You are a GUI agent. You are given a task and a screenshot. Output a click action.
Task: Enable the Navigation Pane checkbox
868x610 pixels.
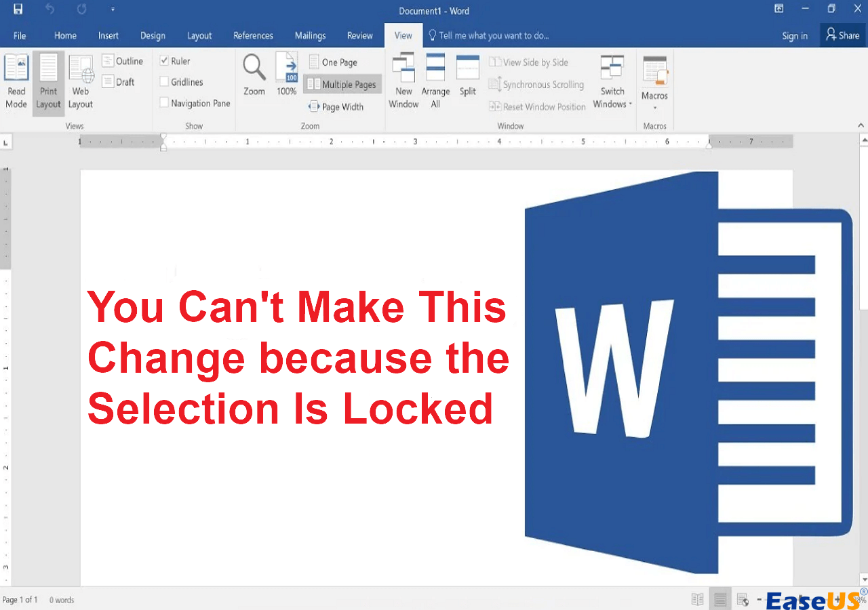tap(164, 103)
